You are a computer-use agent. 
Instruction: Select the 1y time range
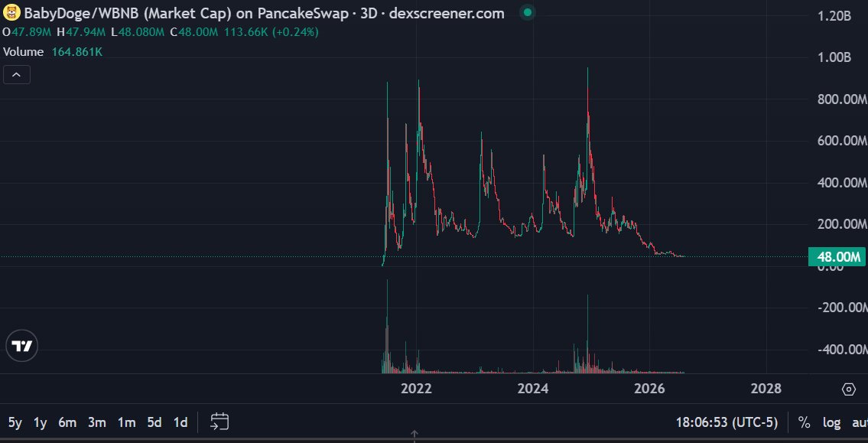pyautogui.click(x=40, y=422)
